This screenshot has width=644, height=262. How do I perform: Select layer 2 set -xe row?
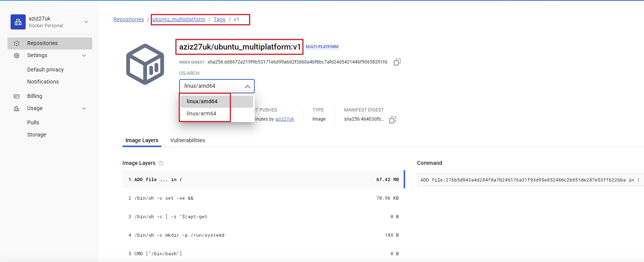263,198
